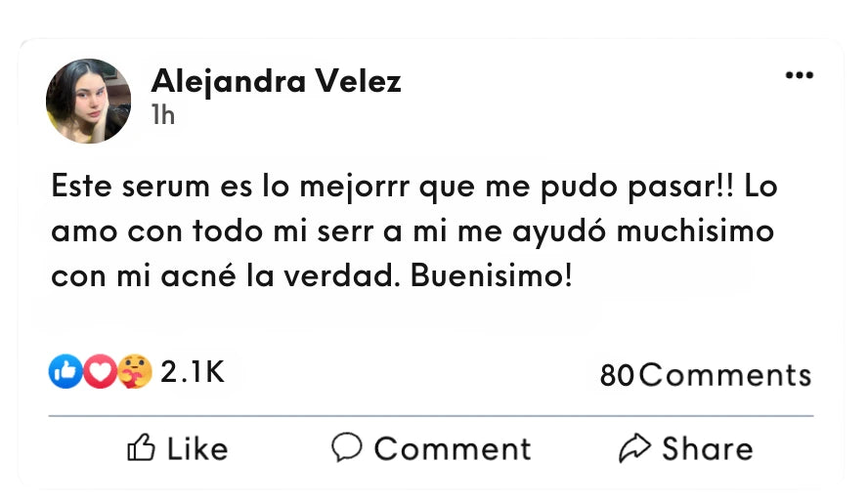Click Alejandra Velez's profile picture
Image resolution: width=868 pixels, height=504 pixels.
[88, 102]
